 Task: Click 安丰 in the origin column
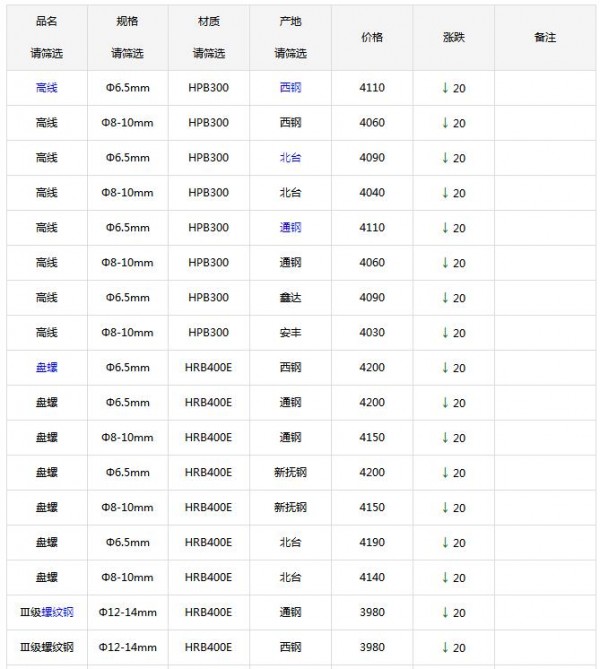click(x=290, y=333)
